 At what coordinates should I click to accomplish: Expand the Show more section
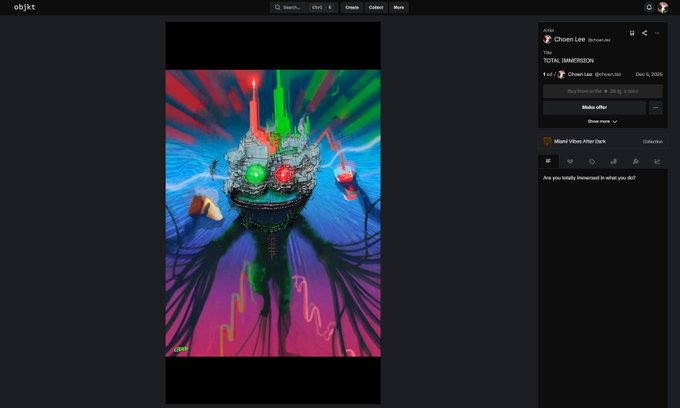602,121
